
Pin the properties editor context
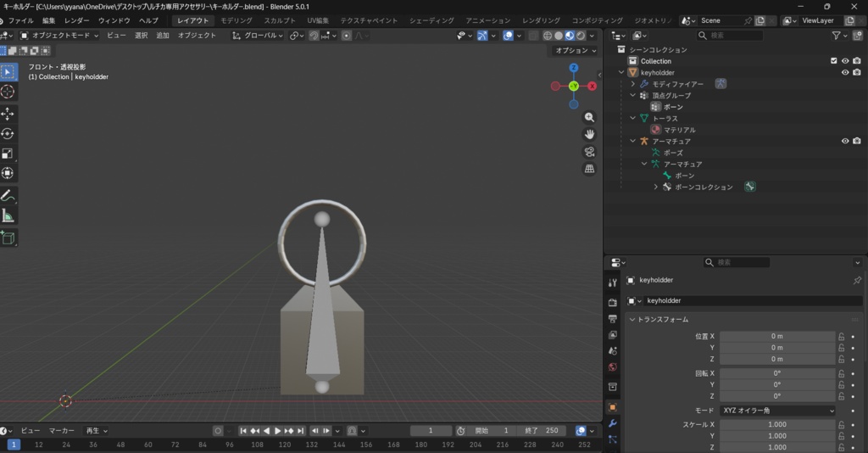click(857, 280)
